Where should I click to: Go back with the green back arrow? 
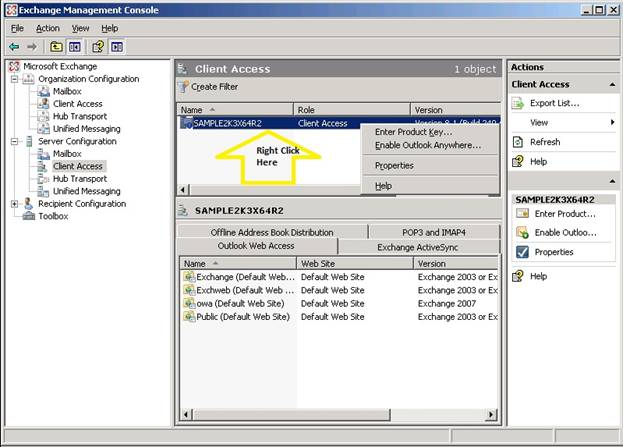(14, 47)
